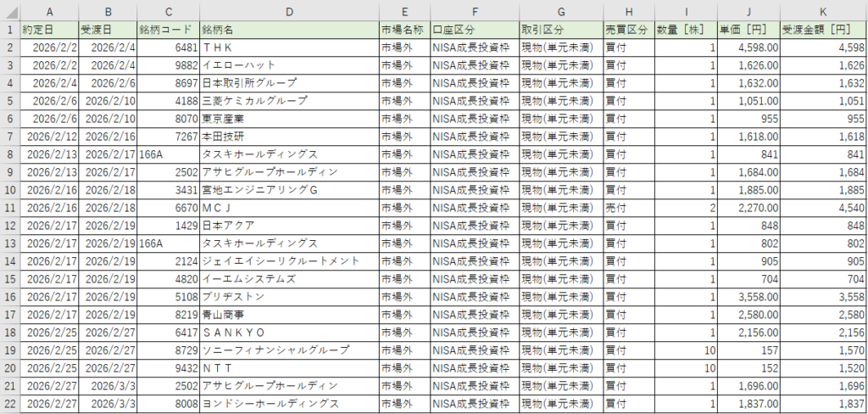Click the select-all corner of the sheet
The width and height of the screenshot is (868, 414).
(x=9, y=11)
